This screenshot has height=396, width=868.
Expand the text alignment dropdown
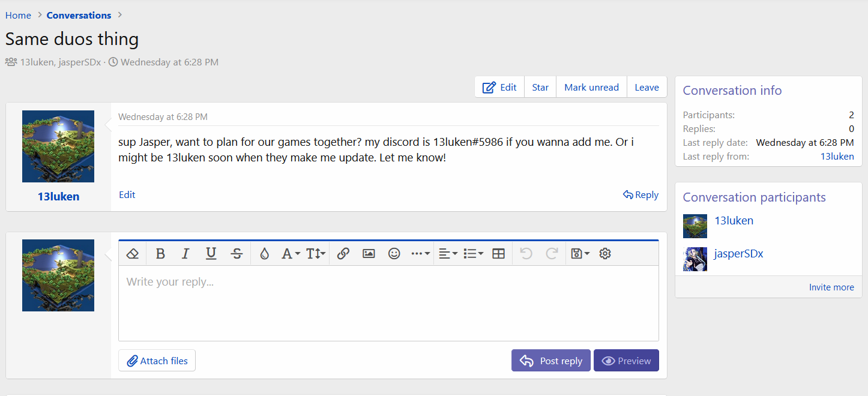[448, 254]
